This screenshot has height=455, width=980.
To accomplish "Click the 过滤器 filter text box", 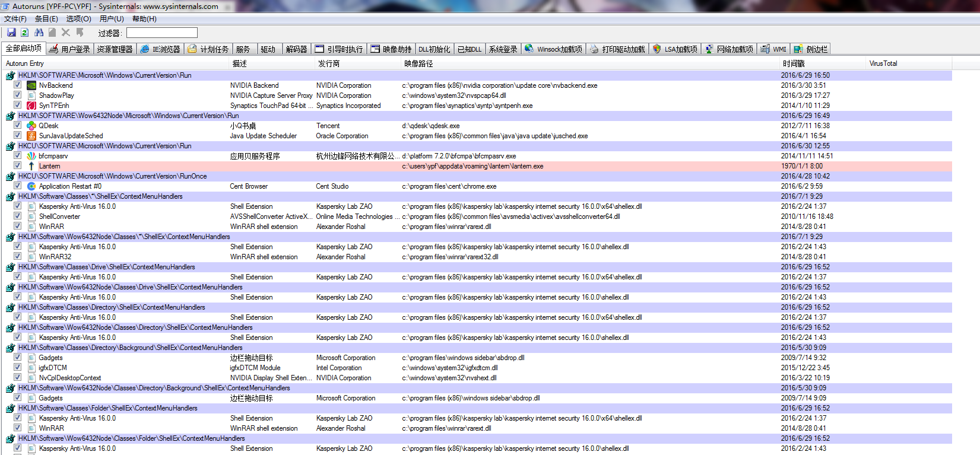I will (161, 33).
